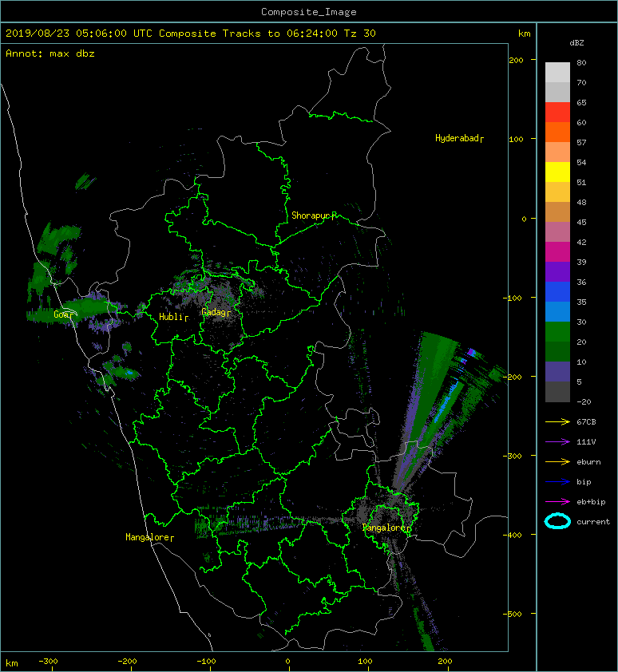Viewport: 618px width, 672px height.
Task: Click the magenta 42 dBZ color swatch
Action: (x=557, y=252)
